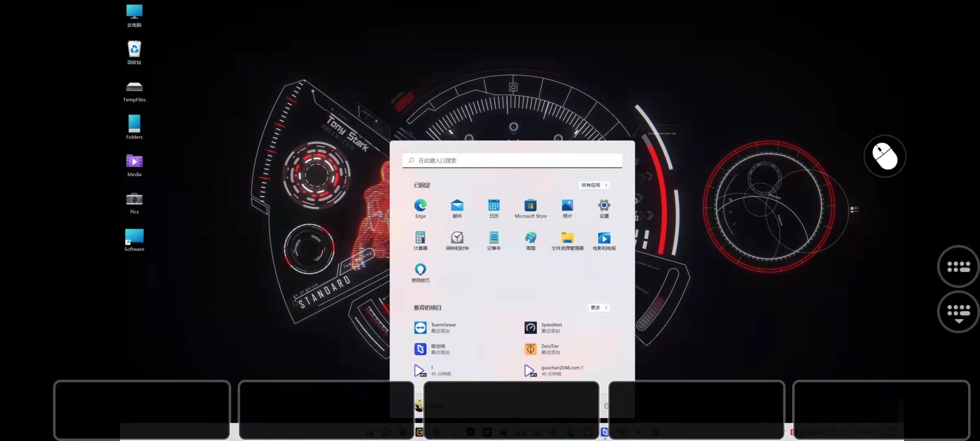Launch the 日历 calendar app

pyautogui.click(x=494, y=209)
